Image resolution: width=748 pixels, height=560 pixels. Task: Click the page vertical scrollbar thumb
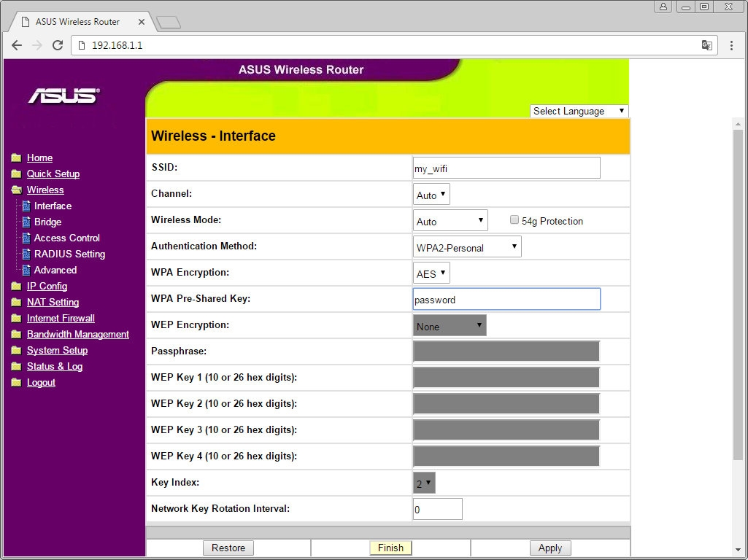tap(738, 294)
